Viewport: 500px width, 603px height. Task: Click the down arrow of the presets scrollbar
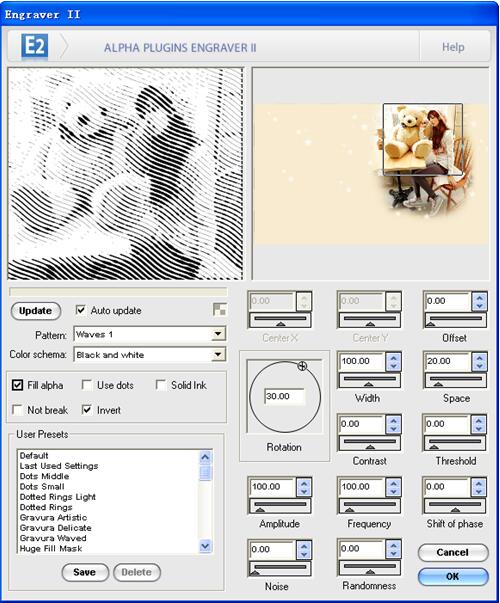pyautogui.click(x=205, y=546)
